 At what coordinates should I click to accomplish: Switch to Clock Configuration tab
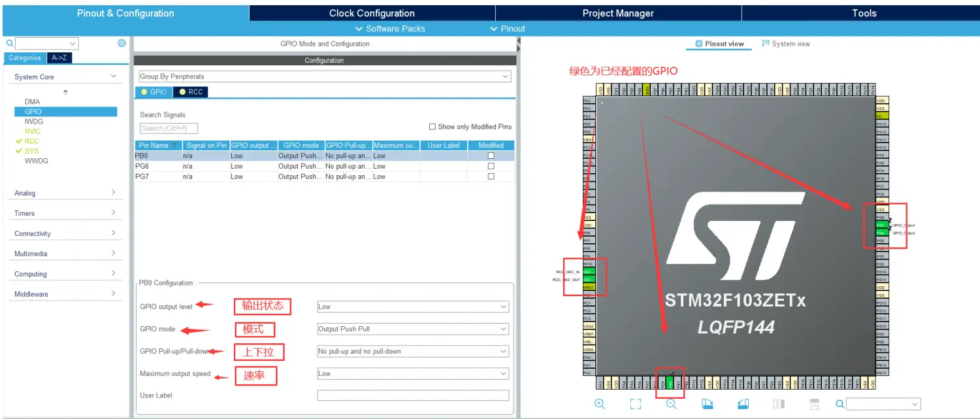(x=372, y=13)
